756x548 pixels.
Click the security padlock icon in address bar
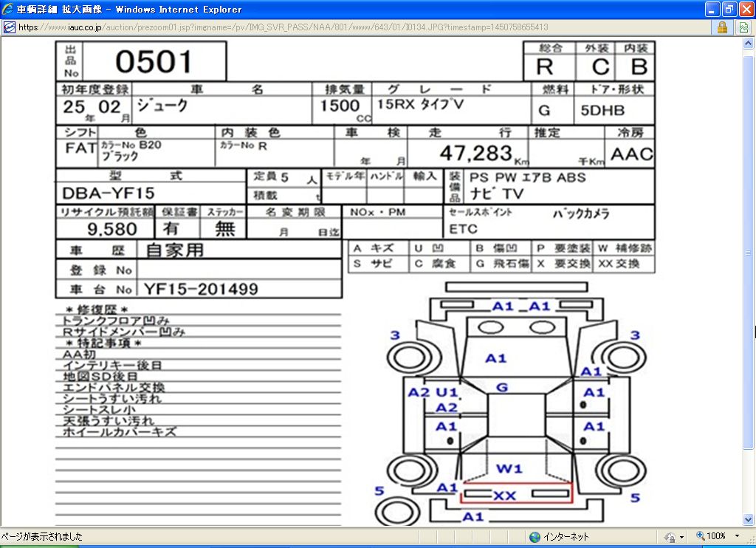[x=722, y=27]
